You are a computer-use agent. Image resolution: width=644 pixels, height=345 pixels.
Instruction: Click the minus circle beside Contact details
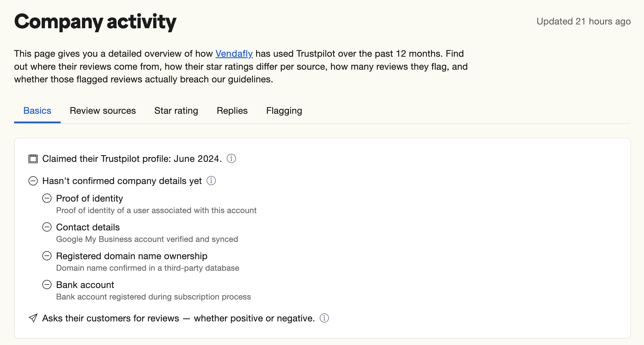tap(47, 227)
